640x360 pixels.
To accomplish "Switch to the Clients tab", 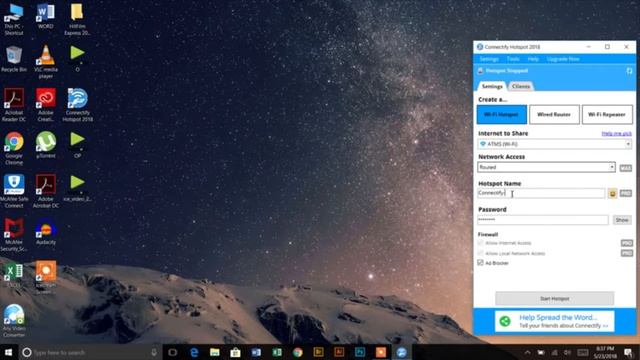I will [521, 86].
